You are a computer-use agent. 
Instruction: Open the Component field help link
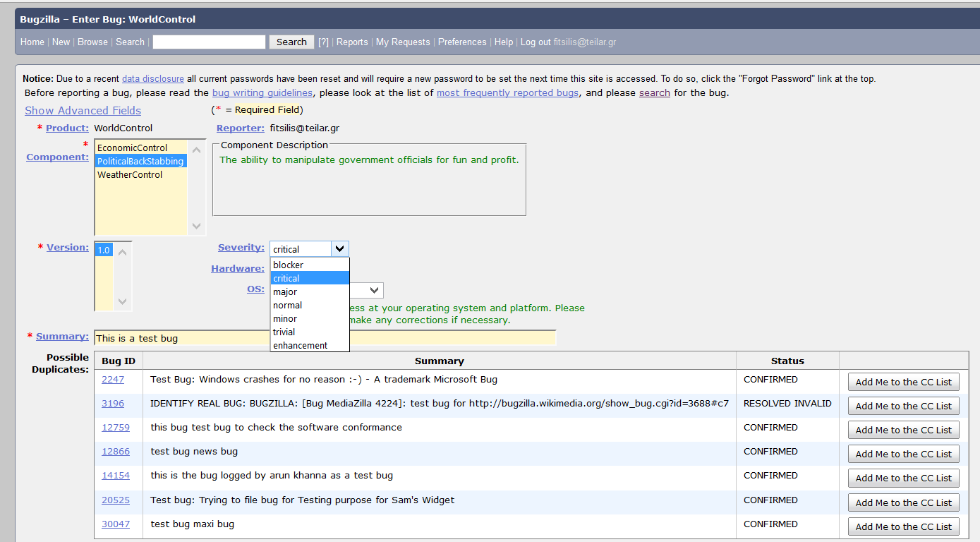(58, 157)
